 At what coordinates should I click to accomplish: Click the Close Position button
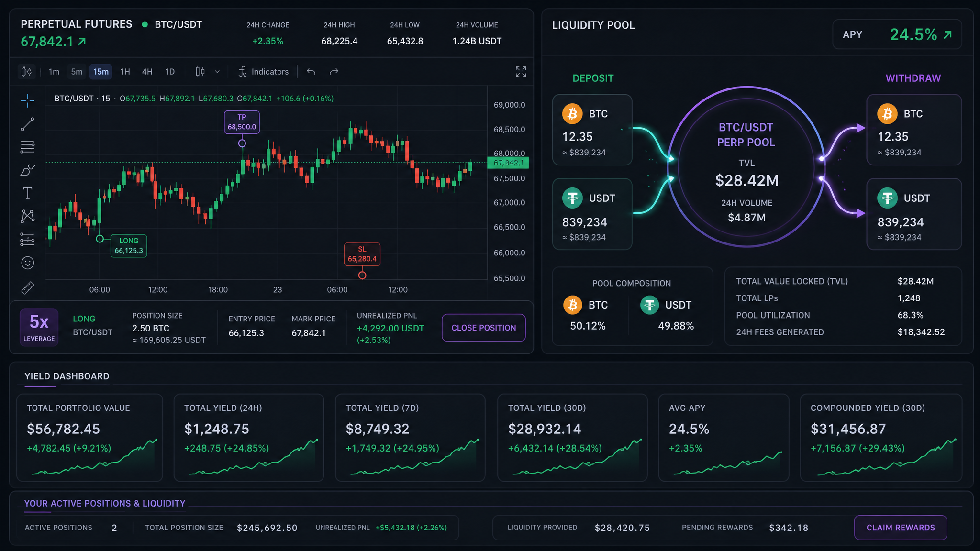pos(483,328)
